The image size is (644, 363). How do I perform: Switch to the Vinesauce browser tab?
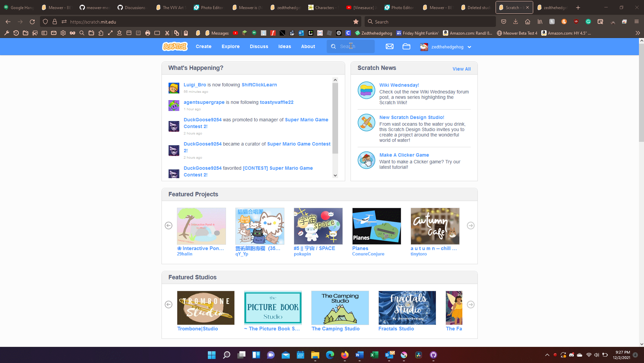(x=363, y=7)
